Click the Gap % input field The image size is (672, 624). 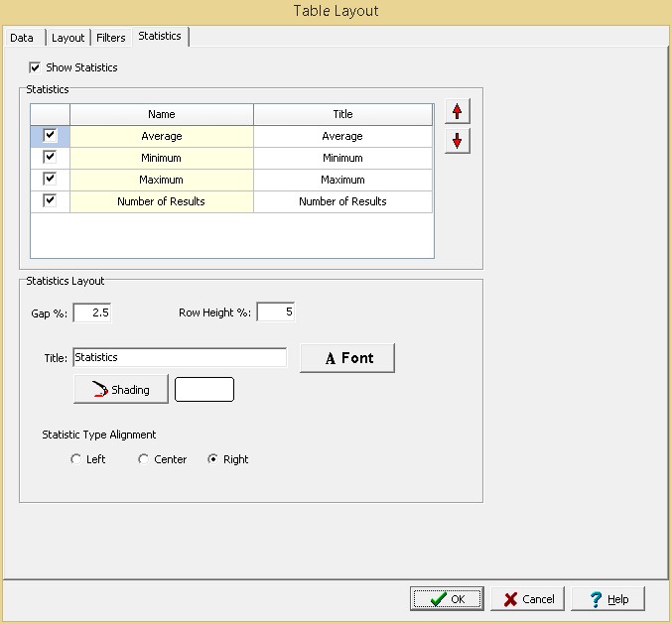click(92, 312)
